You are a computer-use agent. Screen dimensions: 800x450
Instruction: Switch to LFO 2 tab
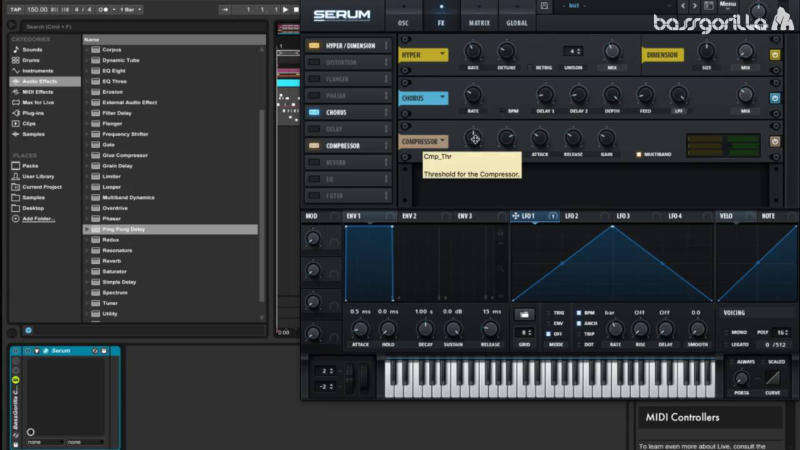pyautogui.click(x=571, y=216)
